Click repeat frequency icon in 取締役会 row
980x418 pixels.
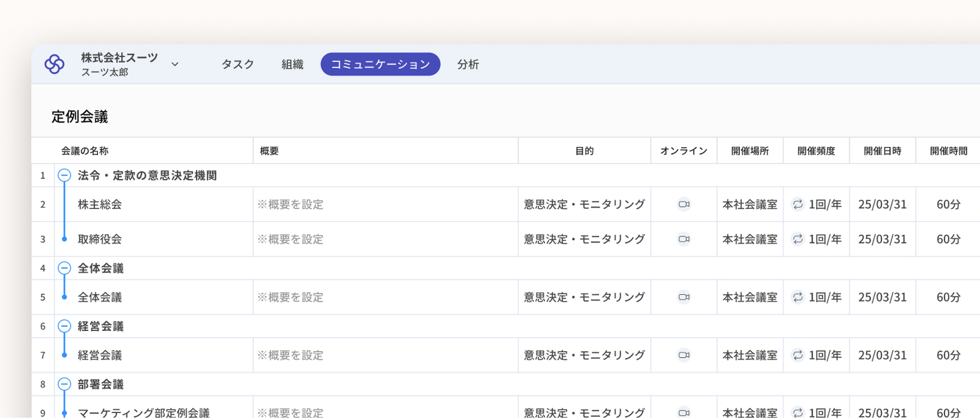798,239
